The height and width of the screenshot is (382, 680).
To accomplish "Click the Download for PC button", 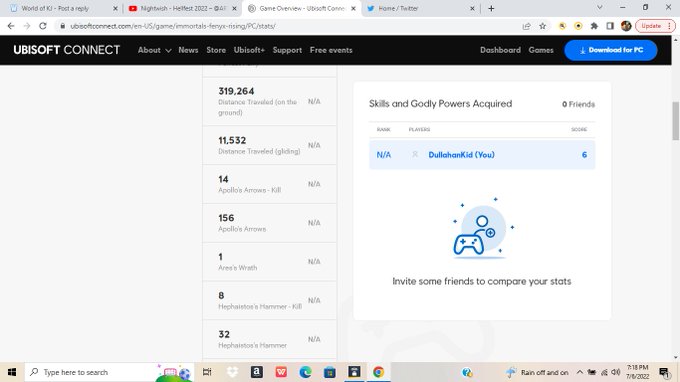I will 611,50.
